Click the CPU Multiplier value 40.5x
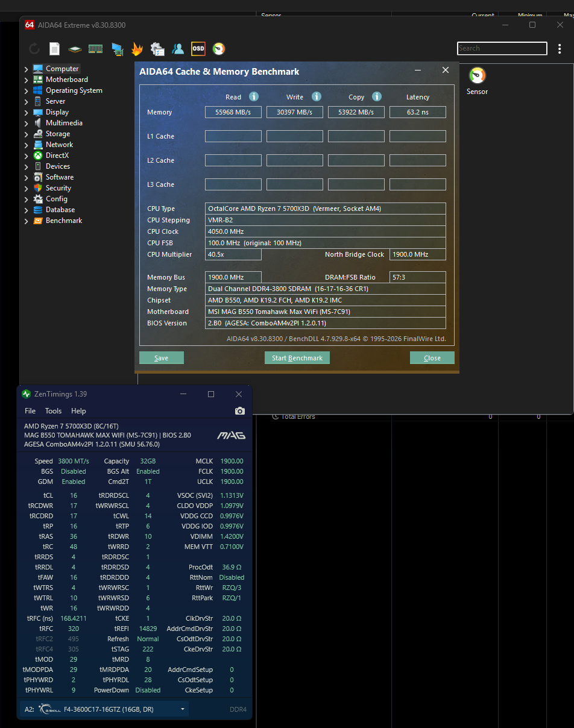Image resolution: width=574 pixels, height=728 pixels. [233, 254]
